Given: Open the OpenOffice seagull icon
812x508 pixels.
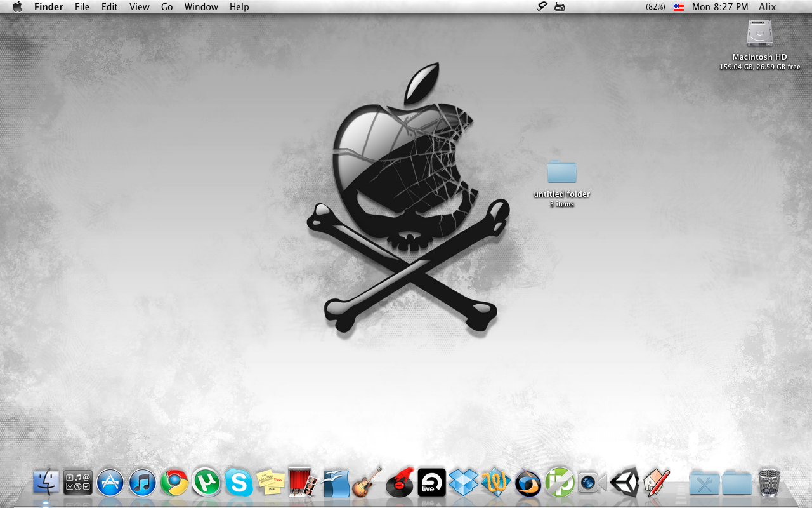Looking at the screenshot, I should 336,483.
